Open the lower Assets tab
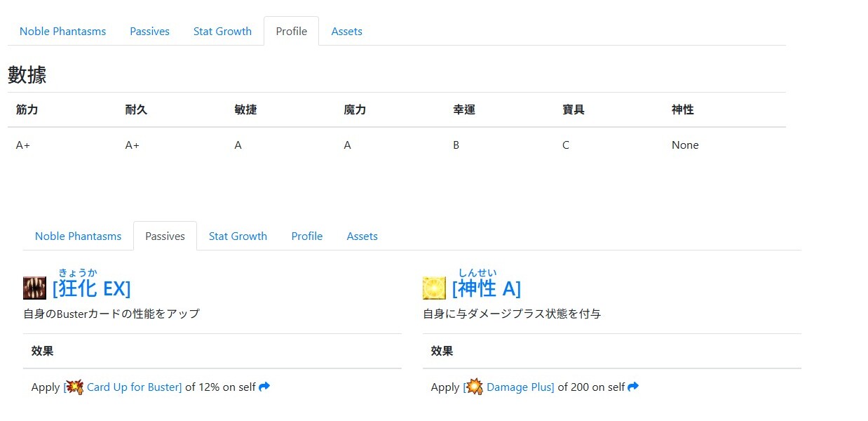Viewport: 868px width, 421px height. (x=362, y=236)
